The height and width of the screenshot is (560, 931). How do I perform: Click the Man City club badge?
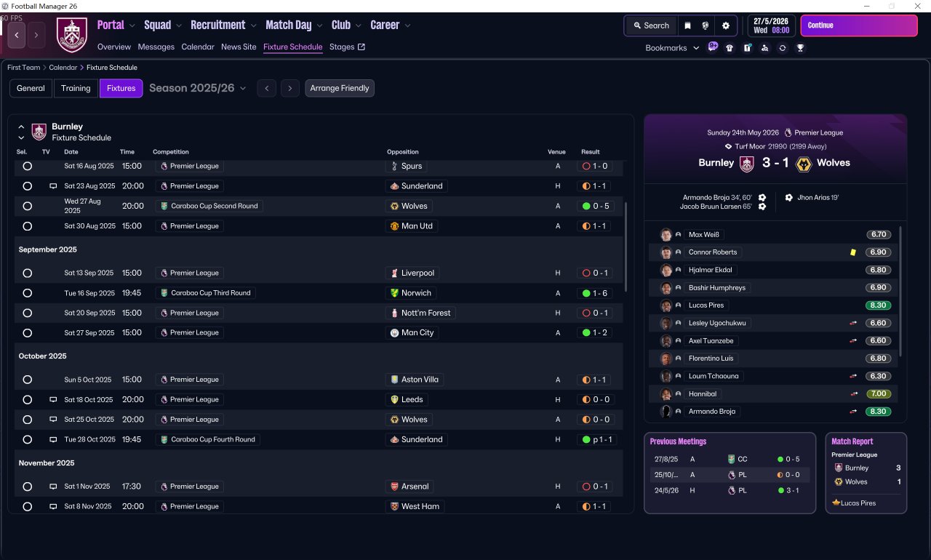coord(394,333)
